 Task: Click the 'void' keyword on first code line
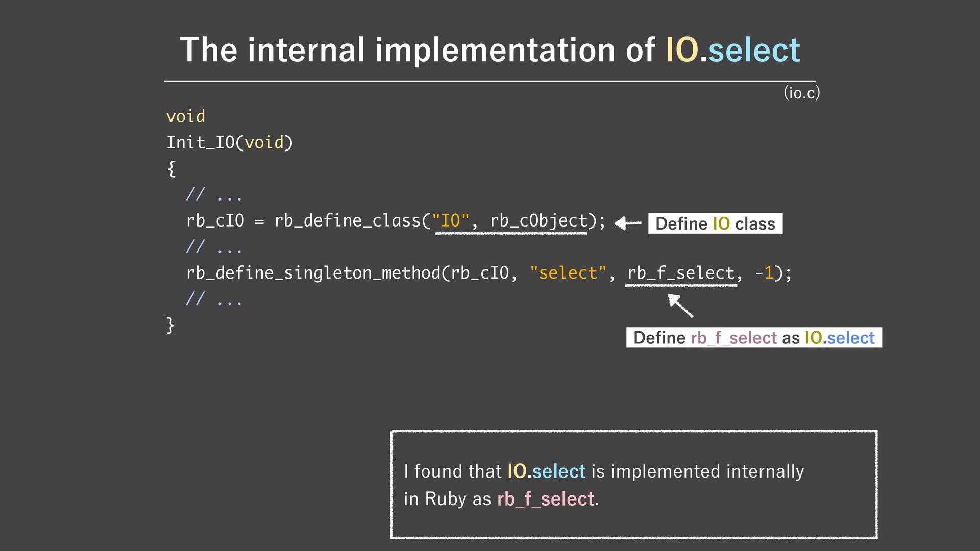(185, 116)
